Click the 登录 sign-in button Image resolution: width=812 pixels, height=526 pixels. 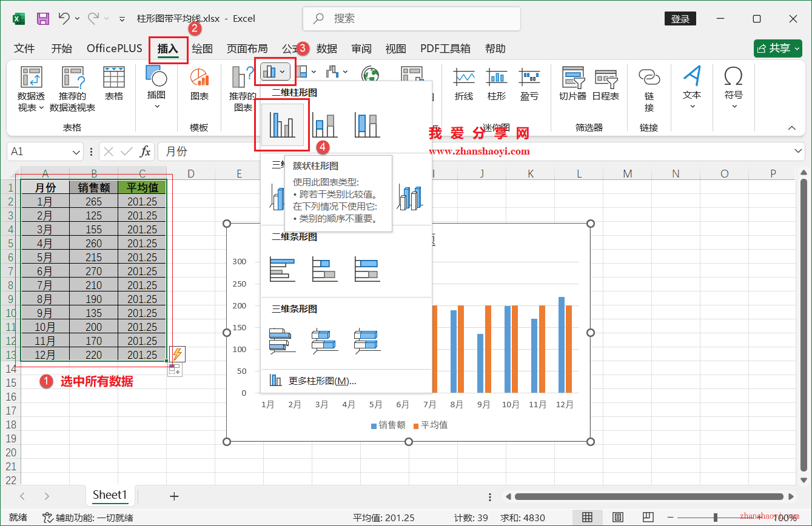[680, 19]
